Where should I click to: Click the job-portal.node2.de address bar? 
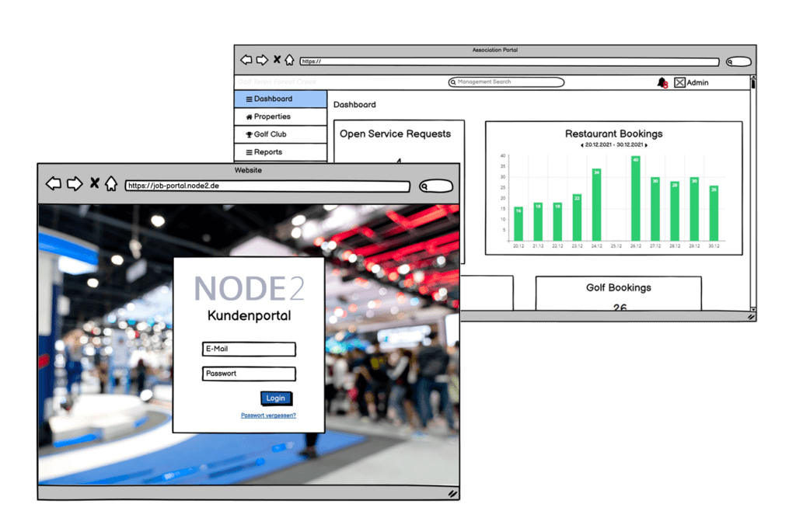point(267,186)
